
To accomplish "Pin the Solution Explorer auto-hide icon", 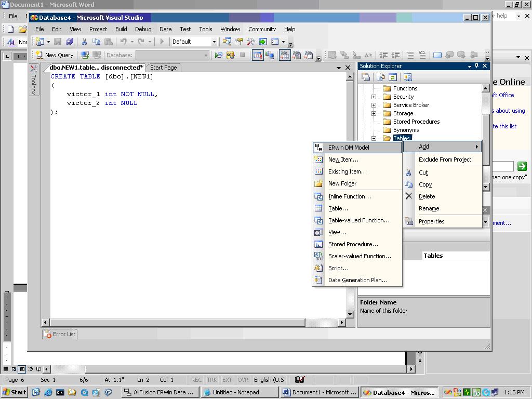I will [477, 66].
